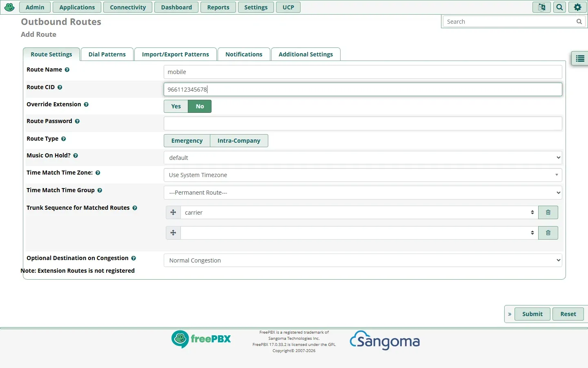Viewport: 588px width, 368px height.
Task: Submit the new outbound route
Action: [x=532, y=314]
